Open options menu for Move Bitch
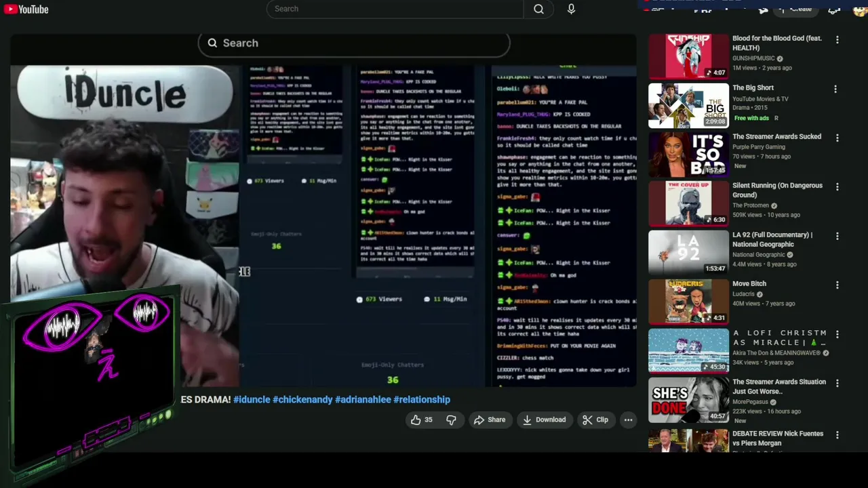Image resolution: width=868 pixels, height=488 pixels. point(837,285)
